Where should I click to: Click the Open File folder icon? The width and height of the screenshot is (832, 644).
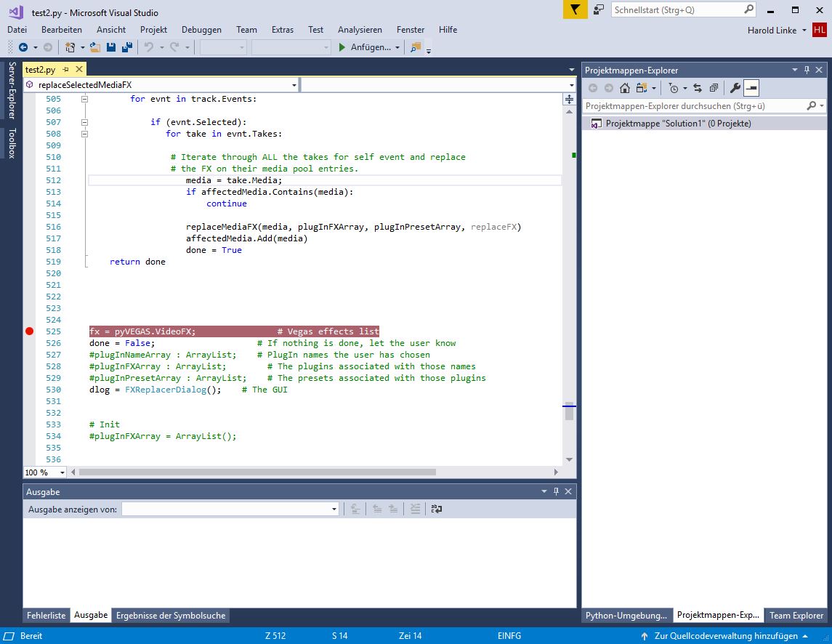tap(96, 47)
